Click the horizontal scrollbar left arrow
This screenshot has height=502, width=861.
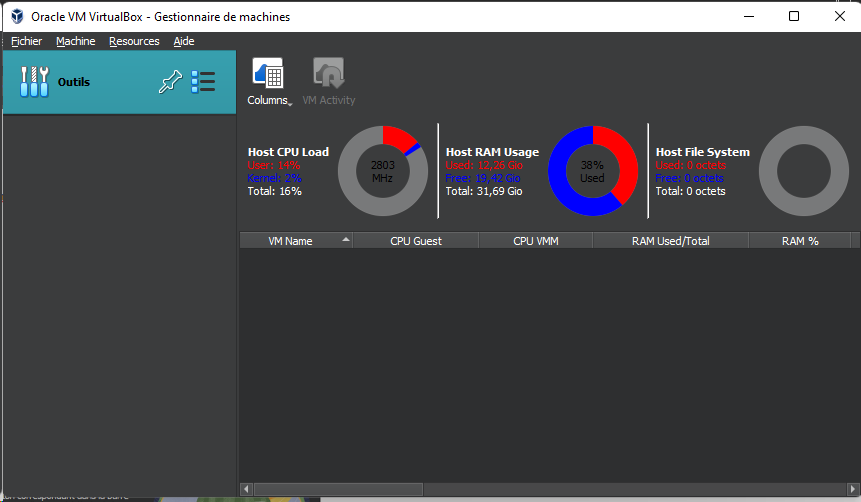246,489
